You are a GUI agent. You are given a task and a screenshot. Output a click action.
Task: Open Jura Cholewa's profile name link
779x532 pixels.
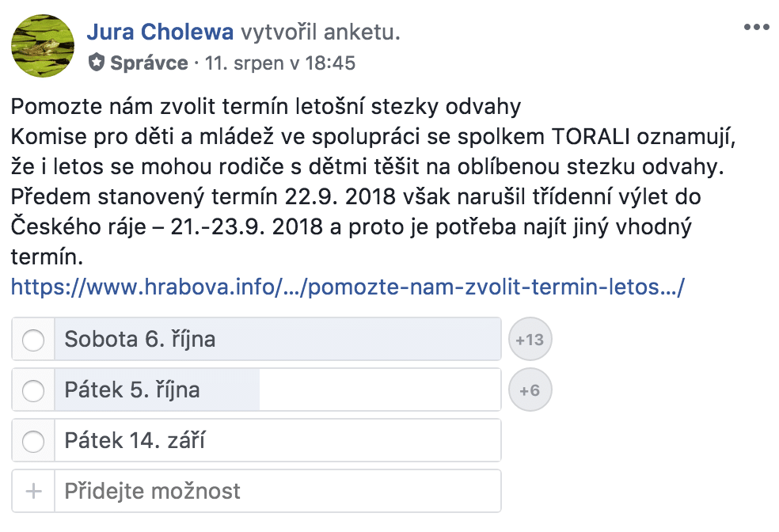coord(160,32)
